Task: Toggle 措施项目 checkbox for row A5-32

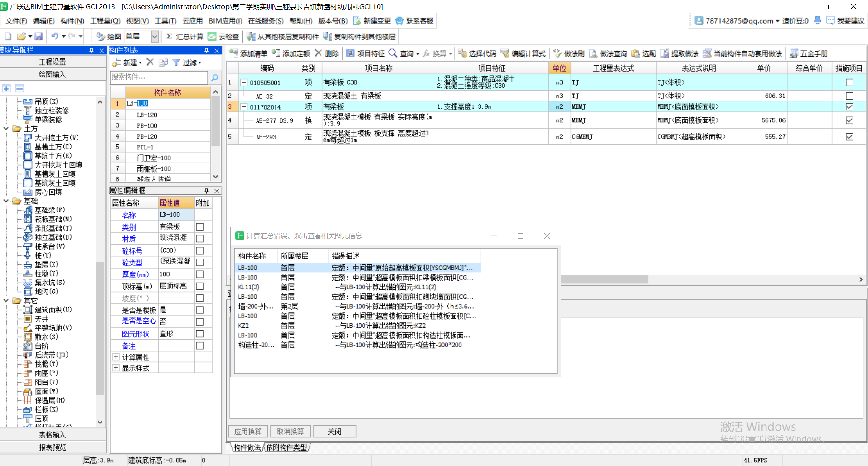Action: click(849, 96)
